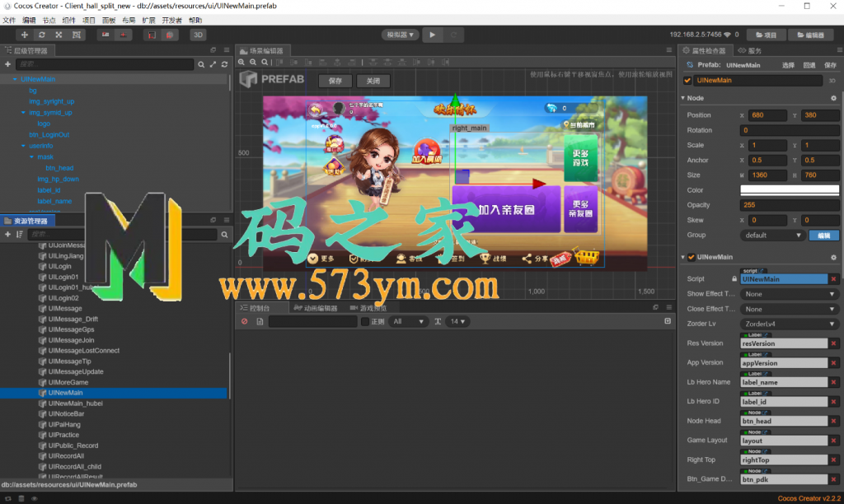Collapse the Node section in inspector
This screenshot has height=504, width=844.
[x=683, y=98]
